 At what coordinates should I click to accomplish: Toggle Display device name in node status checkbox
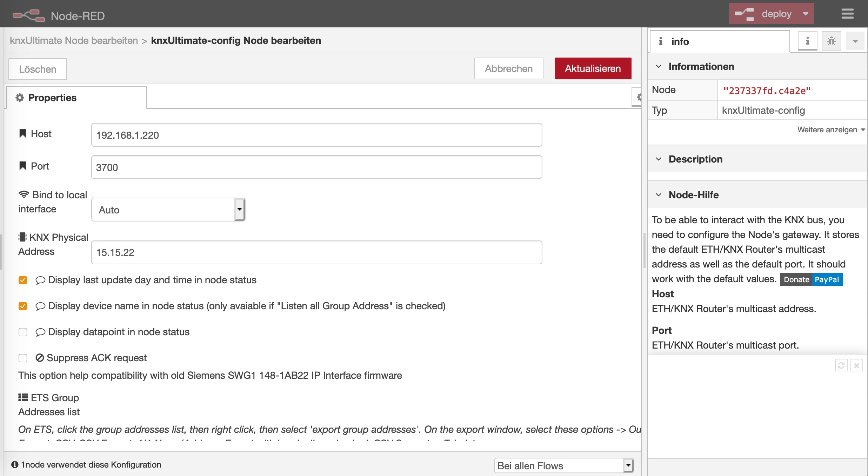[x=23, y=306]
